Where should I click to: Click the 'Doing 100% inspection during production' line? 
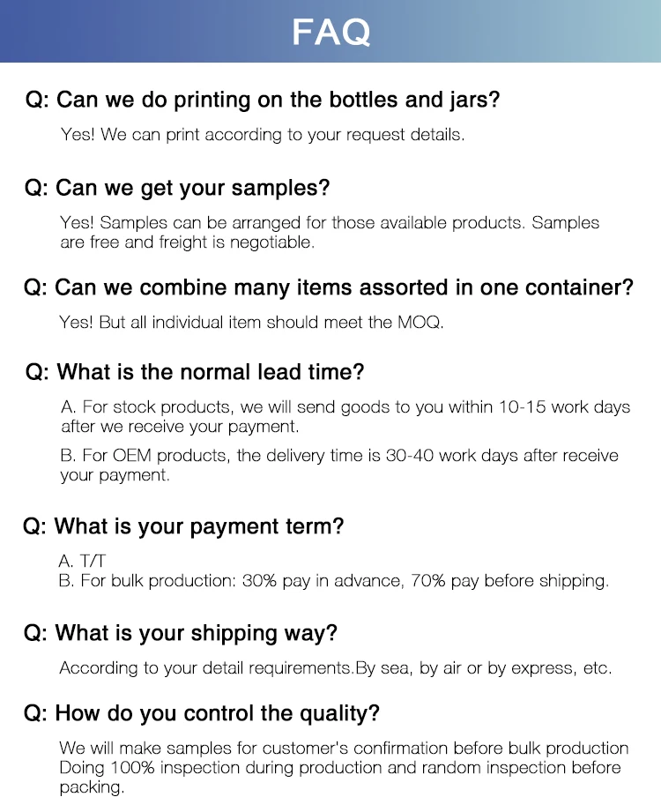339,767
